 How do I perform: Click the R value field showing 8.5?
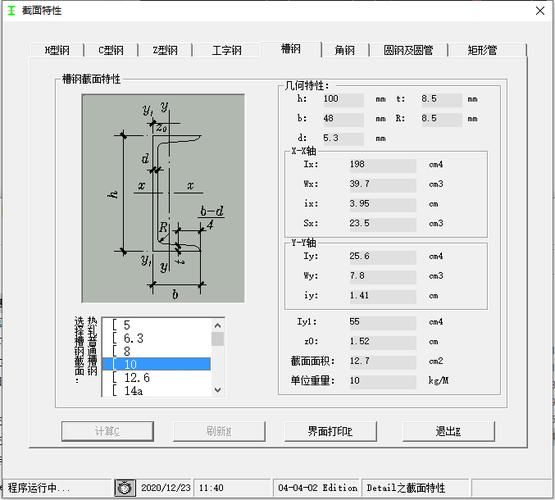click(x=441, y=119)
